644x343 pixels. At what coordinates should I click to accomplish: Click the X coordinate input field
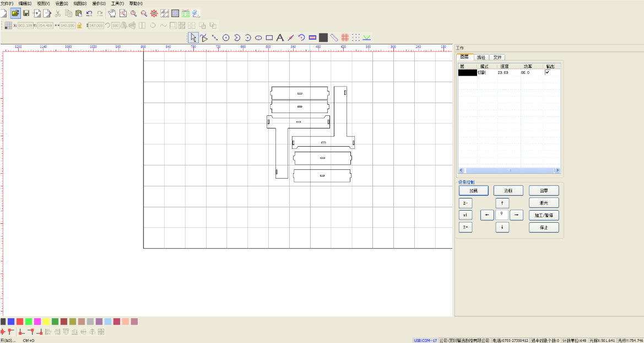25,25
